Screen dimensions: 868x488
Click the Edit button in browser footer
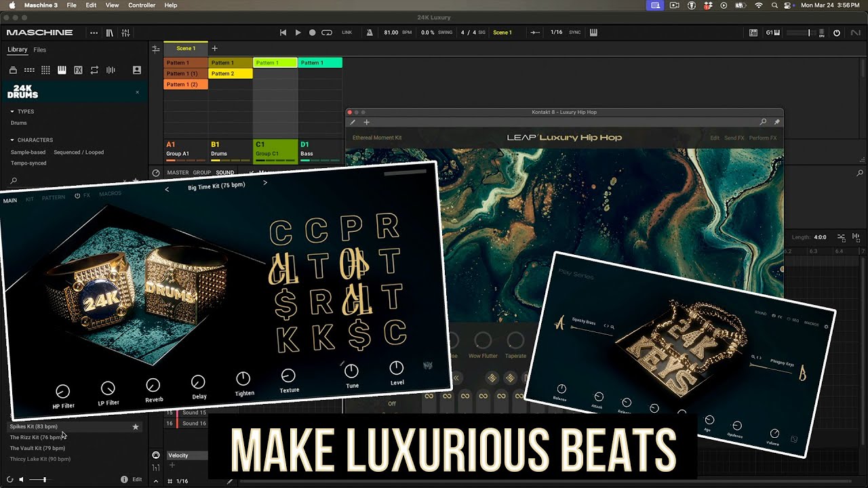coord(137,479)
